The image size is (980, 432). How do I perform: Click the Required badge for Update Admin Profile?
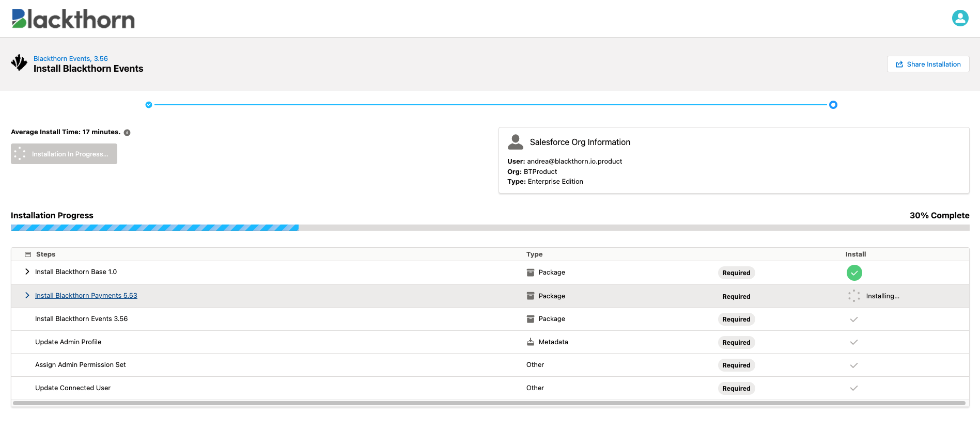pos(736,342)
